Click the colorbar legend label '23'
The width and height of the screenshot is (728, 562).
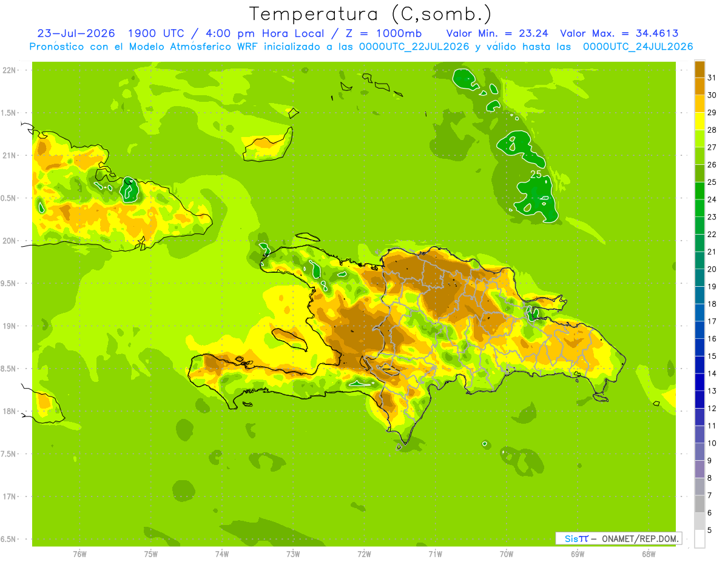click(x=713, y=217)
